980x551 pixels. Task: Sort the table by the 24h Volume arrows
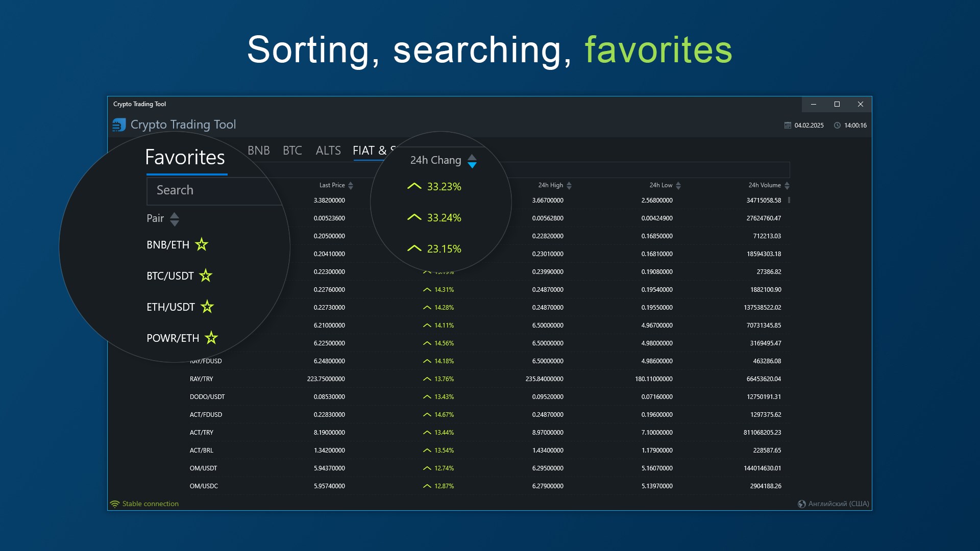point(787,186)
